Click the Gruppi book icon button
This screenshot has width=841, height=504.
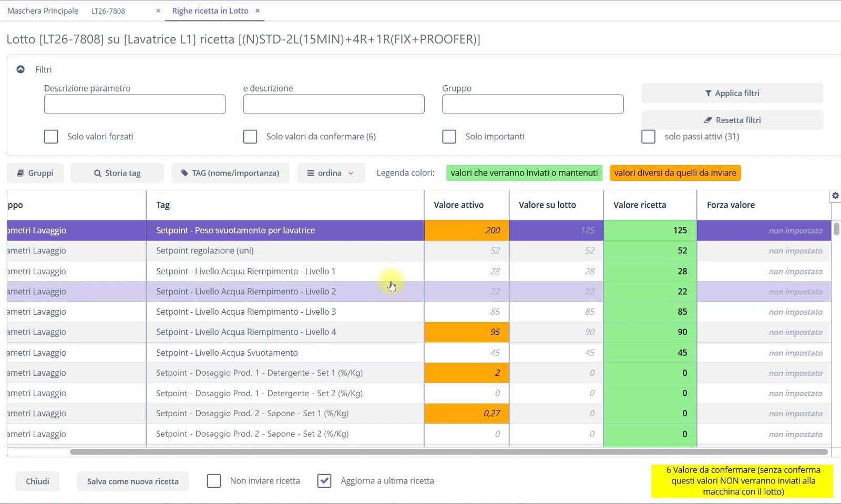[x=35, y=173]
